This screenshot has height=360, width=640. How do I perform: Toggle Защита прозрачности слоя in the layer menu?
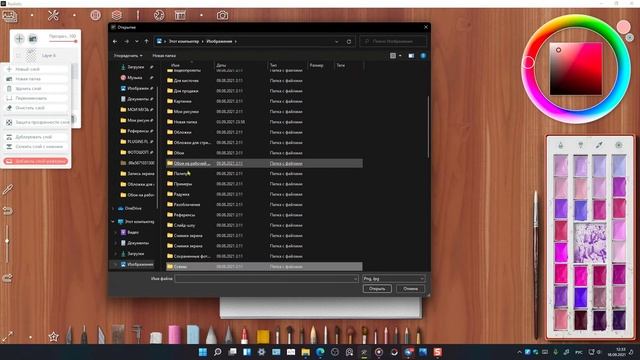37,122
